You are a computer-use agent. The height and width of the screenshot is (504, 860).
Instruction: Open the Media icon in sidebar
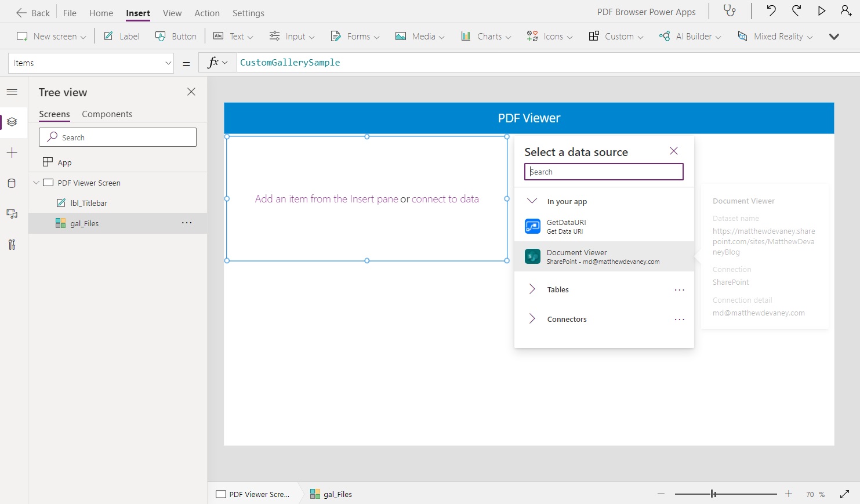pyautogui.click(x=12, y=214)
